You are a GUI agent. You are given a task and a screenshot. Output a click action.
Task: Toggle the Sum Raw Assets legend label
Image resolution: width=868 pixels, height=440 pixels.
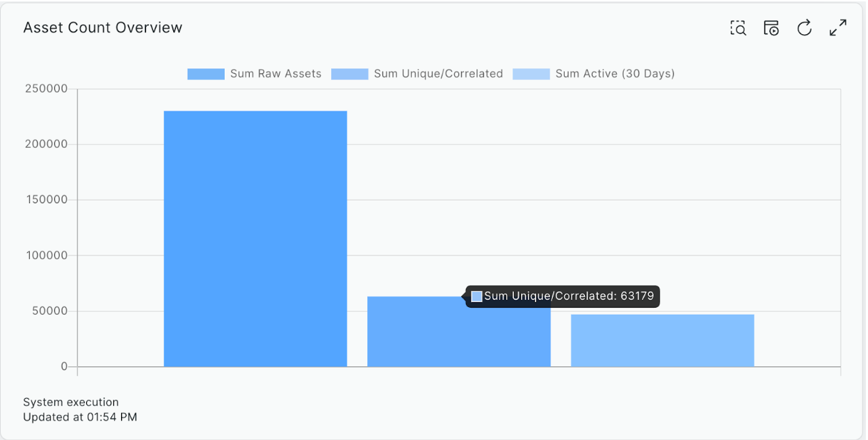point(275,74)
